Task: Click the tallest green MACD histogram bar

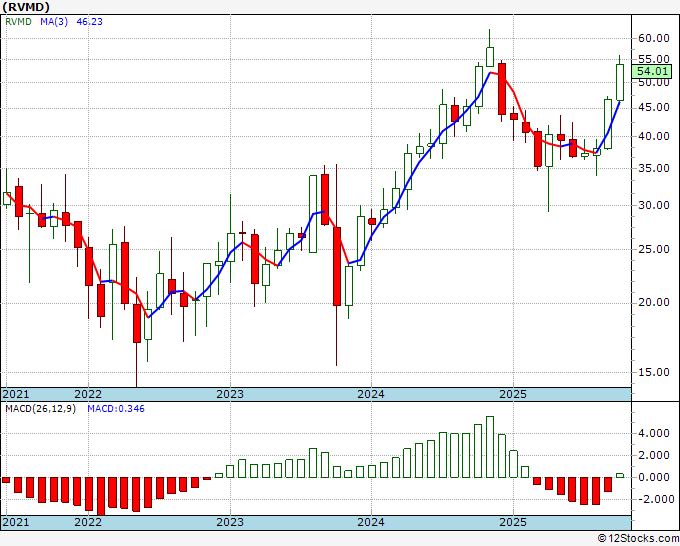Action: pos(490,447)
